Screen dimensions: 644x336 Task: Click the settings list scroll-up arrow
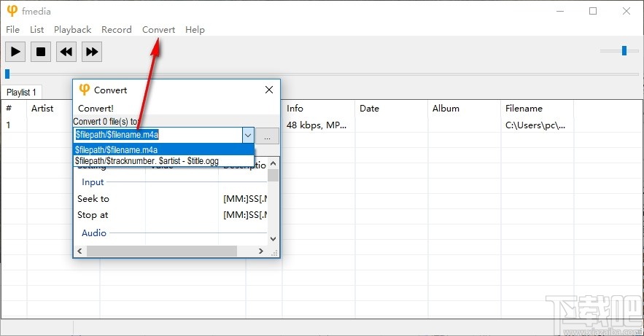click(273, 163)
